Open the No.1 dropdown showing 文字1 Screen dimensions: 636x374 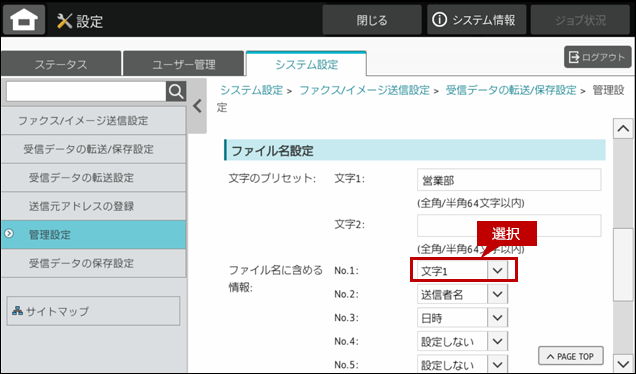[x=462, y=271]
